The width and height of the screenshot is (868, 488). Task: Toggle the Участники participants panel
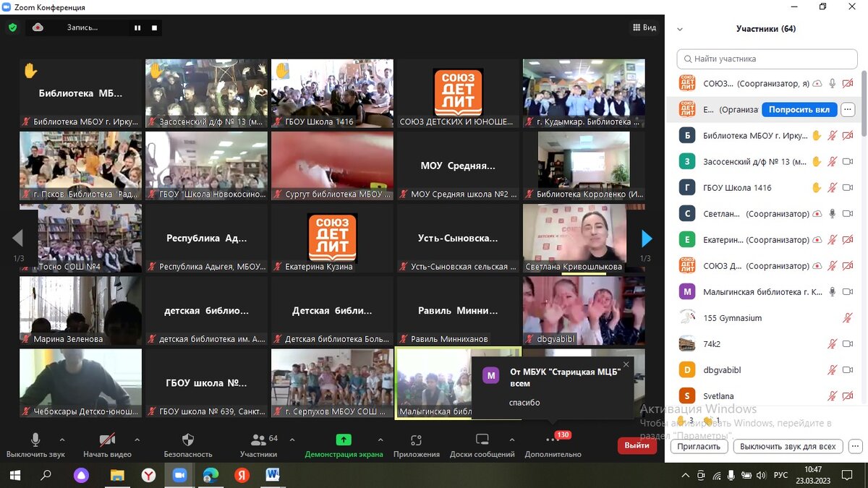click(x=259, y=445)
